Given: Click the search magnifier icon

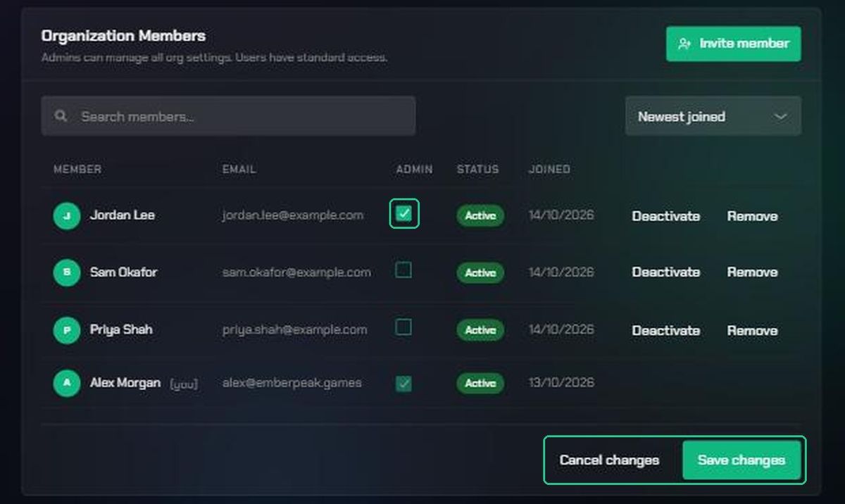Looking at the screenshot, I should 61,116.
